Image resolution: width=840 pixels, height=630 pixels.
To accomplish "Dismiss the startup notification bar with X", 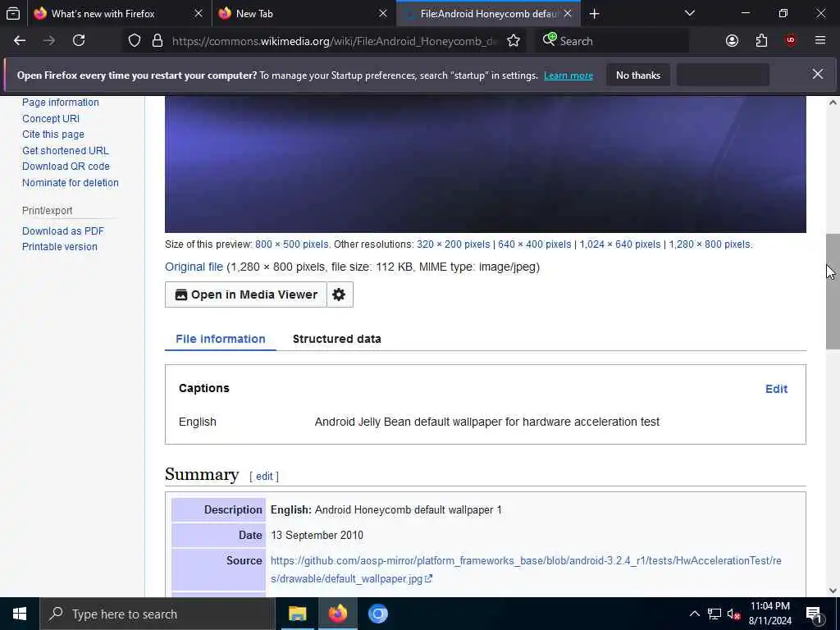I will (x=818, y=75).
